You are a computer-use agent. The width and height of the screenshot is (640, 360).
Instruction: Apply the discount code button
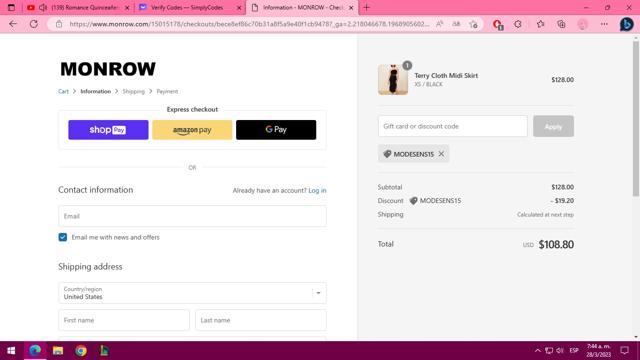[553, 127]
